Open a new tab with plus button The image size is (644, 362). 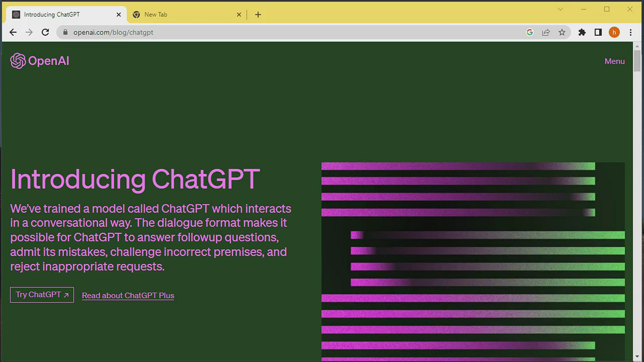click(x=258, y=14)
